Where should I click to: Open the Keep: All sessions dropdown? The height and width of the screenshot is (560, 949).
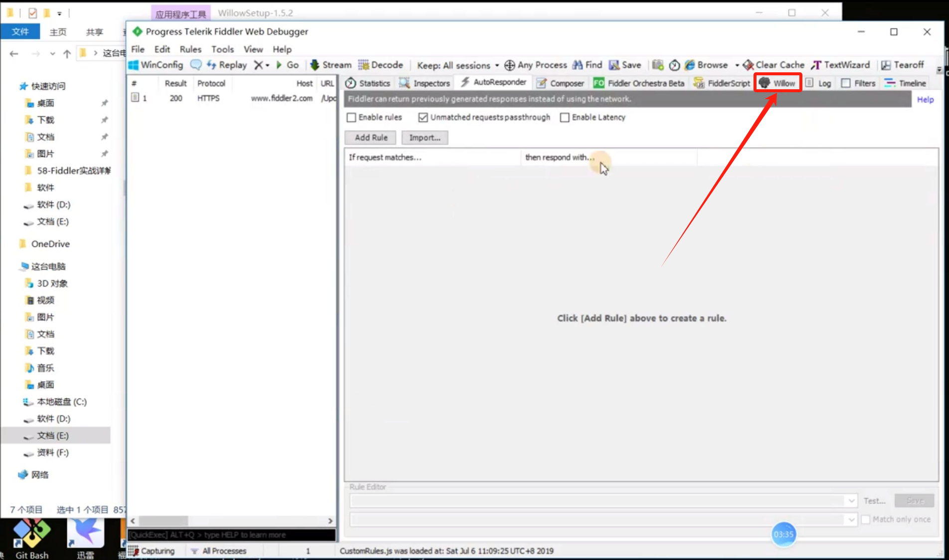tap(458, 65)
